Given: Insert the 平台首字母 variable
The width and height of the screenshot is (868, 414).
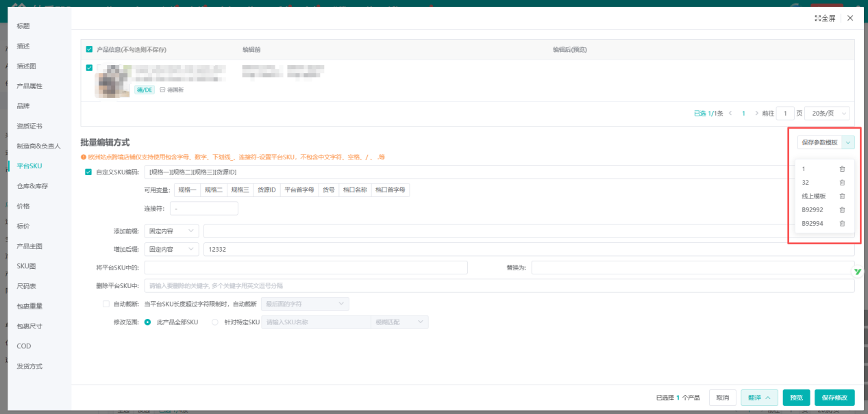Looking at the screenshot, I should [299, 190].
